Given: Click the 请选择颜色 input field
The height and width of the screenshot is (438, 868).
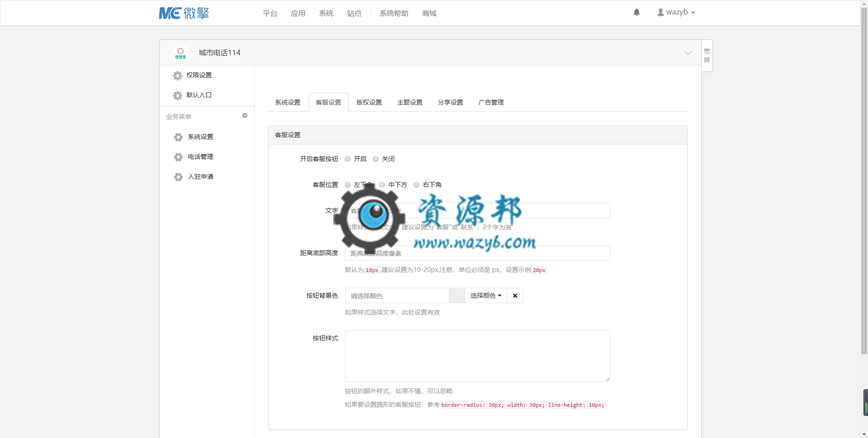Looking at the screenshot, I should coord(397,295).
